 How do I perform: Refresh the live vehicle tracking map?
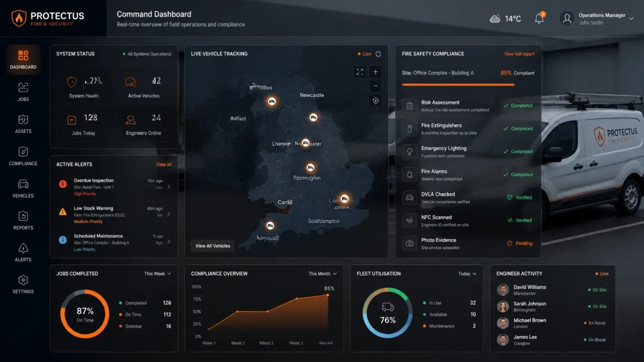pyautogui.click(x=378, y=54)
